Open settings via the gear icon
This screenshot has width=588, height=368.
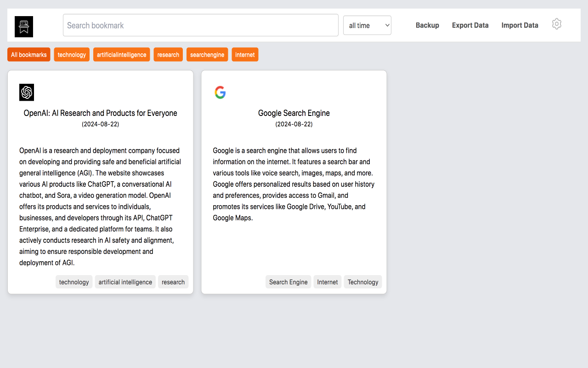click(557, 24)
